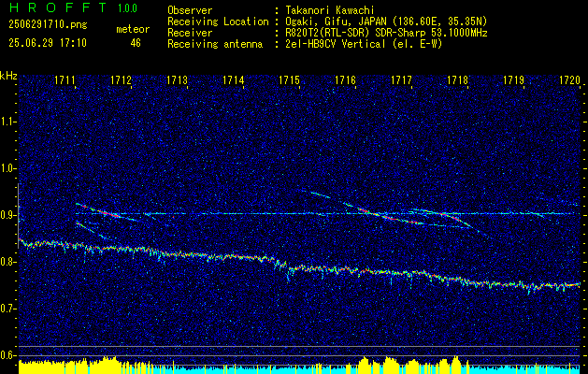Click the 1714 time axis label
Screen dimensions: 588x374
point(234,79)
